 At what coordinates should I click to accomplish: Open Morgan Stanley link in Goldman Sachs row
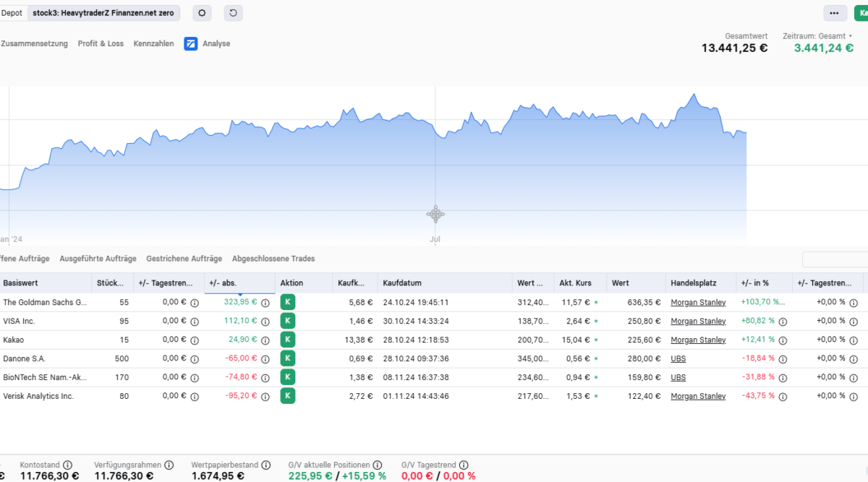click(x=698, y=302)
